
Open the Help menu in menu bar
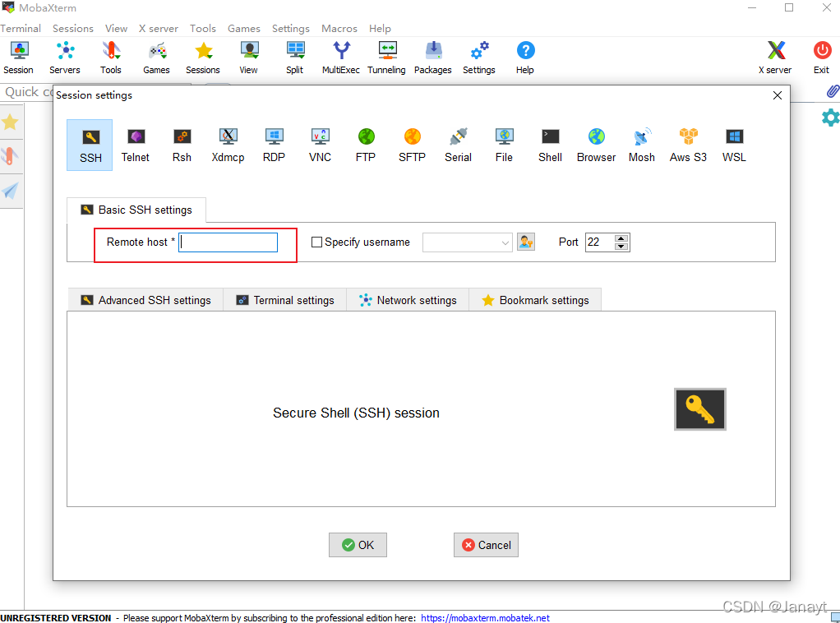coord(380,29)
